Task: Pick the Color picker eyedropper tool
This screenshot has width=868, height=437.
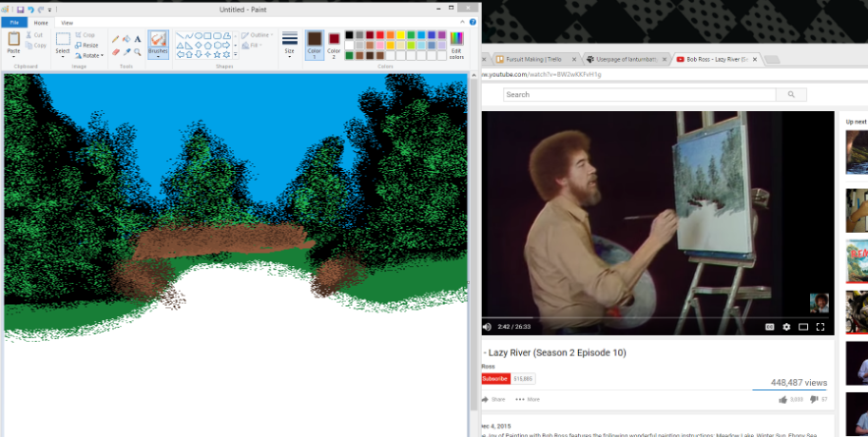Action: tap(126, 52)
